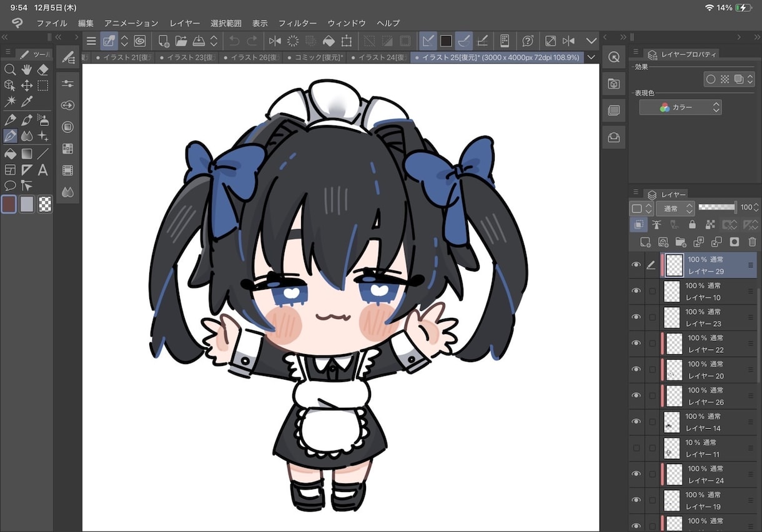The image size is (762, 532).
Task: Hide layer レイヤー 22 with eye icon
Action: point(636,343)
